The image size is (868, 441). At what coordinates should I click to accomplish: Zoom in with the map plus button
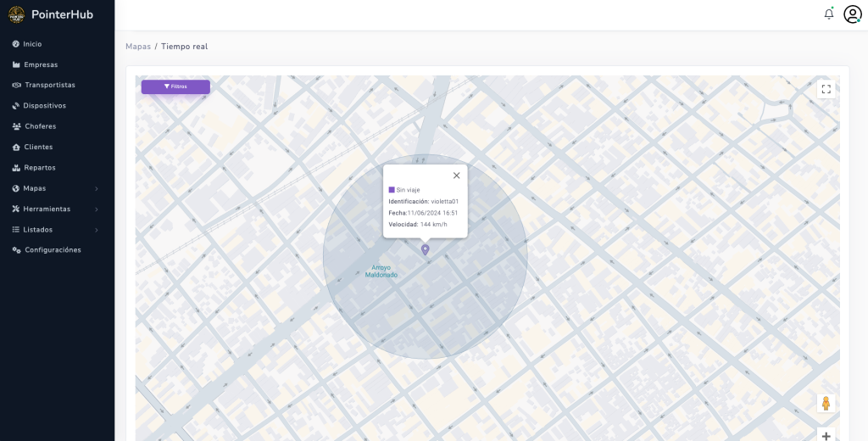tap(826, 436)
